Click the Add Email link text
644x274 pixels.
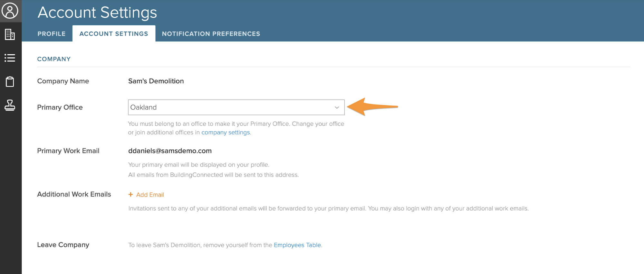tap(150, 195)
